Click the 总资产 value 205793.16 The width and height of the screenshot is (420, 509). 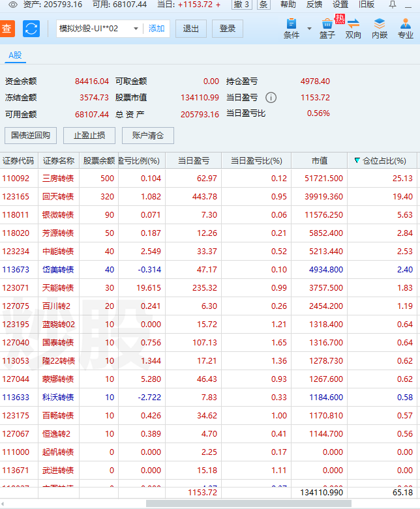click(x=200, y=114)
